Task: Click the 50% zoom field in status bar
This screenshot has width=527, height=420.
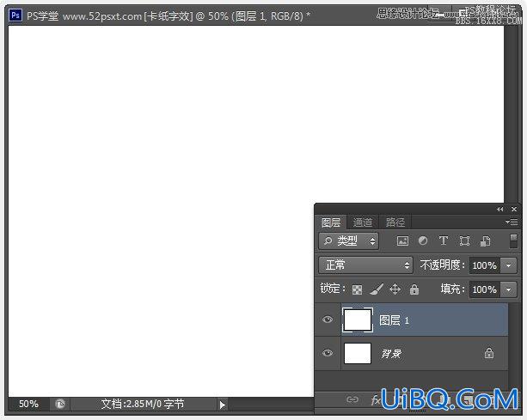Action: click(28, 404)
